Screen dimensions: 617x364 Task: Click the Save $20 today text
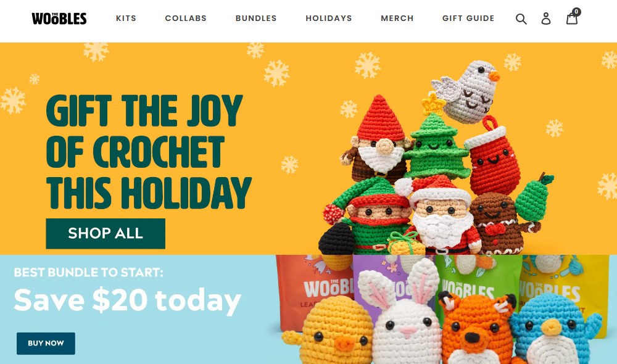pos(128,301)
